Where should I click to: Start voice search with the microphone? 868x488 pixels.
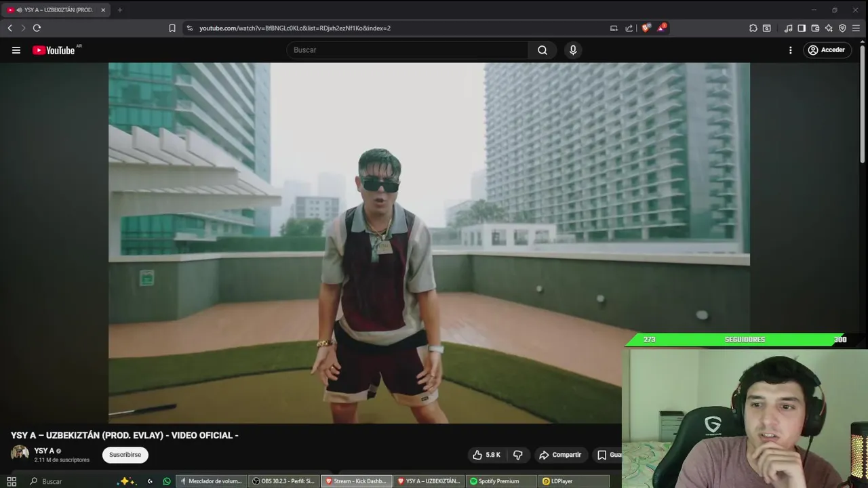573,50
